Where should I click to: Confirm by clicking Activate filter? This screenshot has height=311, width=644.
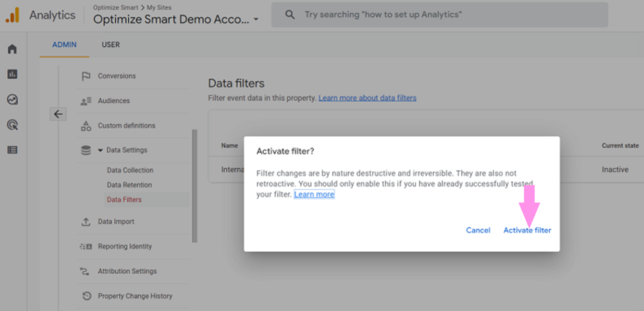point(527,231)
